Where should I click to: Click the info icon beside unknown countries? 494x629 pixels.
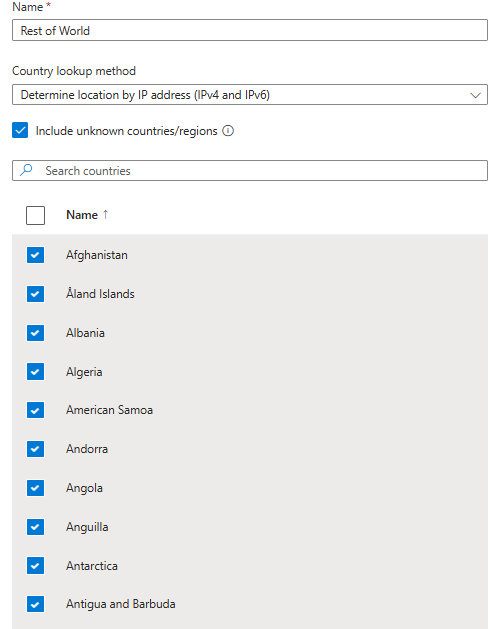pos(228,131)
